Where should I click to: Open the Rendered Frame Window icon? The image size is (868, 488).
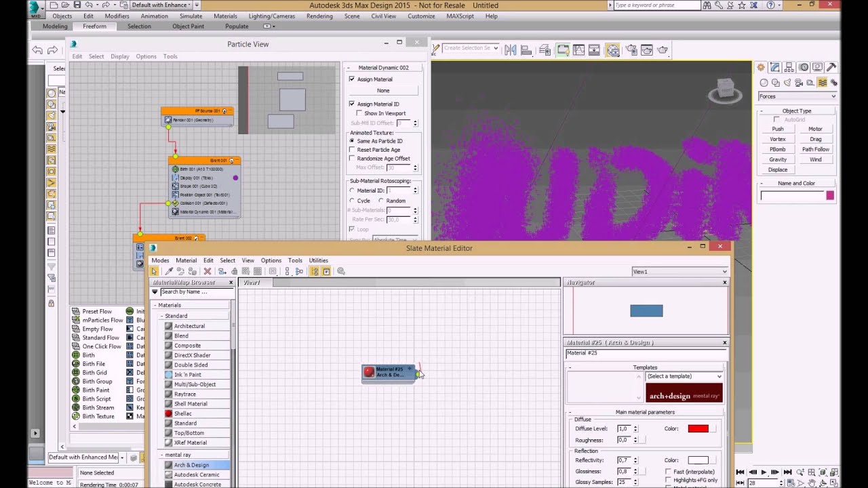coord(647,49)
